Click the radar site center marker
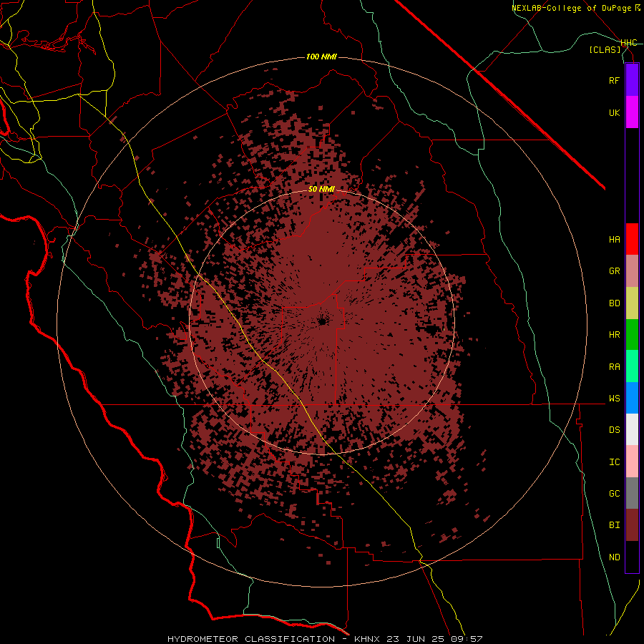Image resolution: width=644 pixels, height=644 pixels. (323, 321)
